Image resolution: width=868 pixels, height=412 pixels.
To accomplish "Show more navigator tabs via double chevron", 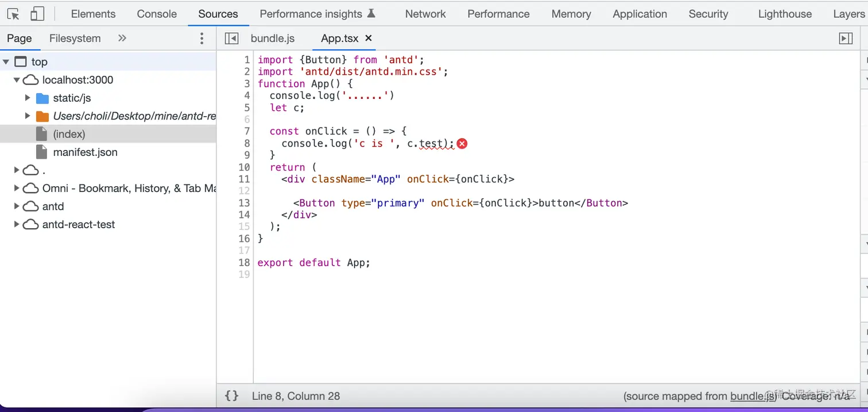I will click(x=122, y=38).
